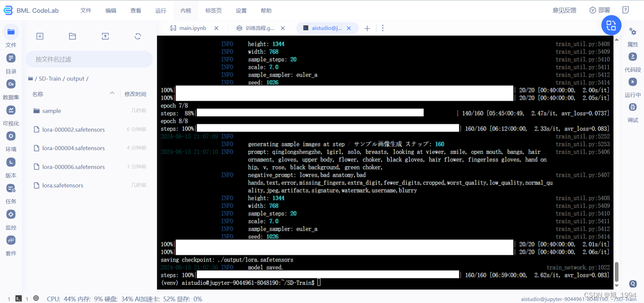Click the upload file icon
Image resolution: width=644 pixels, height=303 pixels.
point(105,36)
